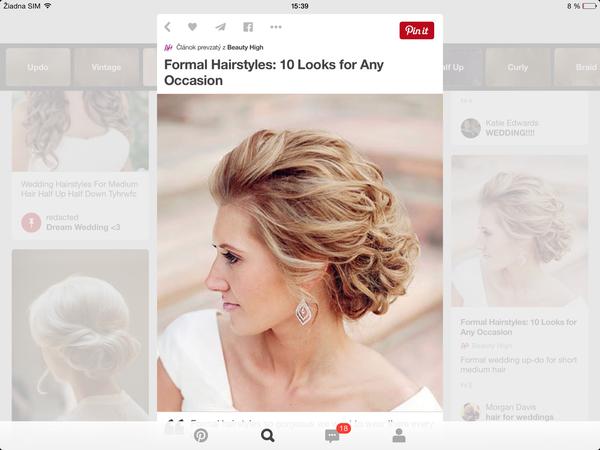600x450 pixels.
Task: Open Wedding Hairstyles For Medium Hair pin text
Action: tap(79, 189)
